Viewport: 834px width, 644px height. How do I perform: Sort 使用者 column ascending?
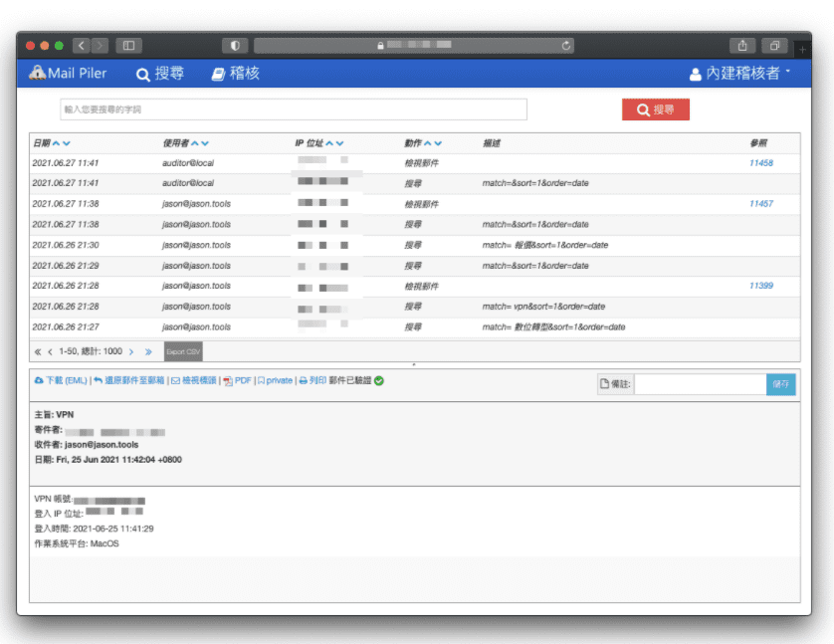(195, 143)
